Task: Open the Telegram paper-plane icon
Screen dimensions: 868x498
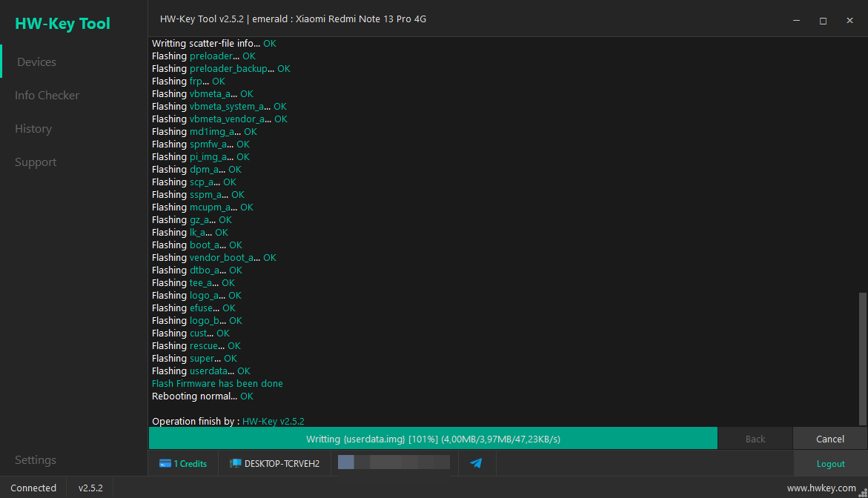Action: tap(476, 463)
